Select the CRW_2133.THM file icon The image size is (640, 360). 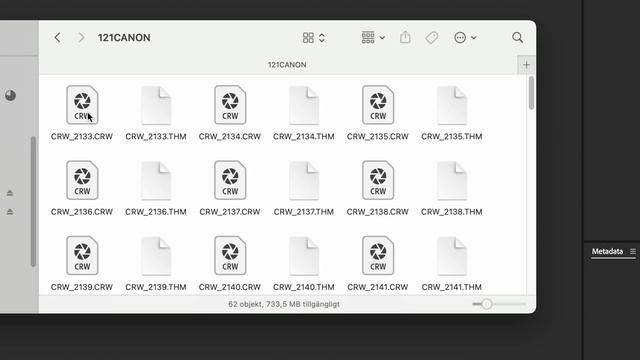(156, 105)
